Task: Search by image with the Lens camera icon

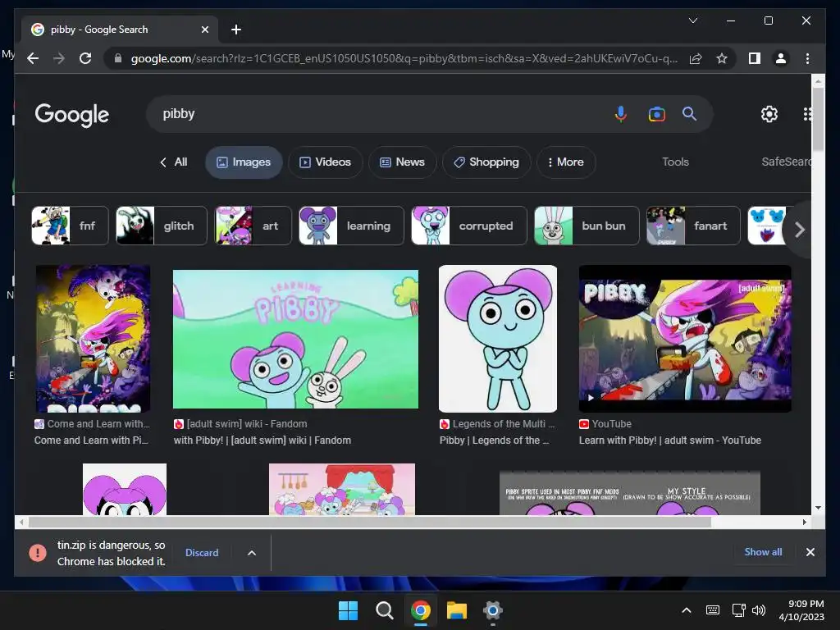Action: (656, 114)
